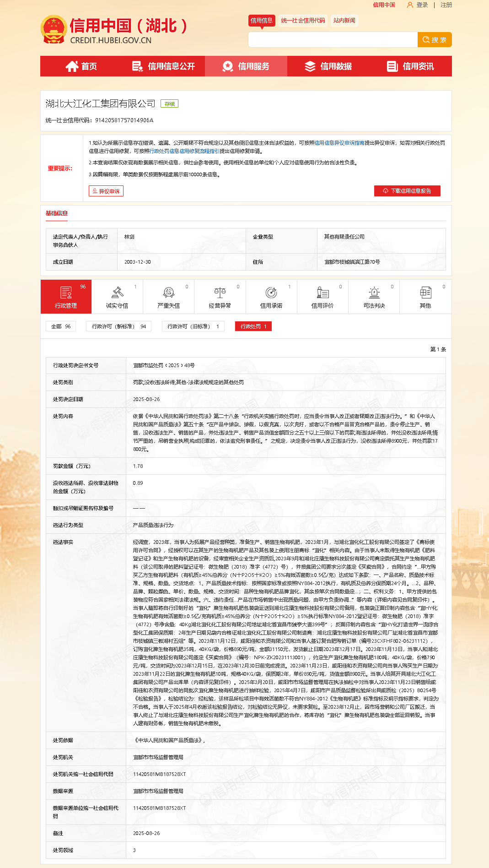Image resolution: width=489 pixels, height=868 pixels.
Task: Filter by 行政许可（新标准）94
Action: pyautogui.click(x=119, y=326)
